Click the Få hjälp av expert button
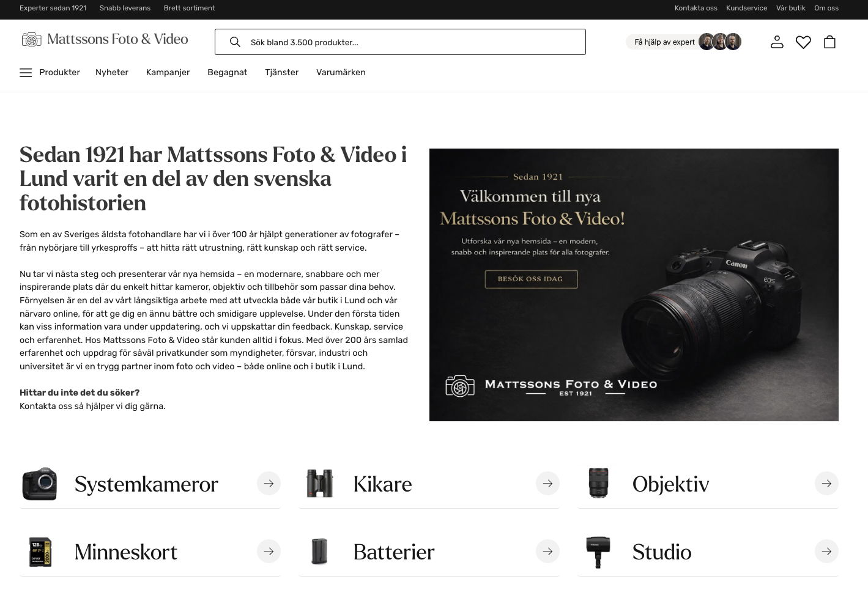This screenshot has width=868, height=590. [x=684, y=42]
